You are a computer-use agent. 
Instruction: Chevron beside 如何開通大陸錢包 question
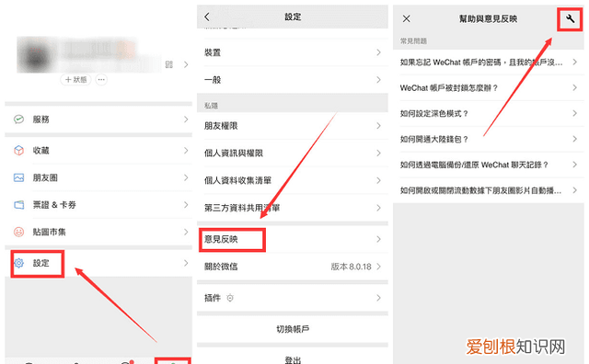point(574,139)
